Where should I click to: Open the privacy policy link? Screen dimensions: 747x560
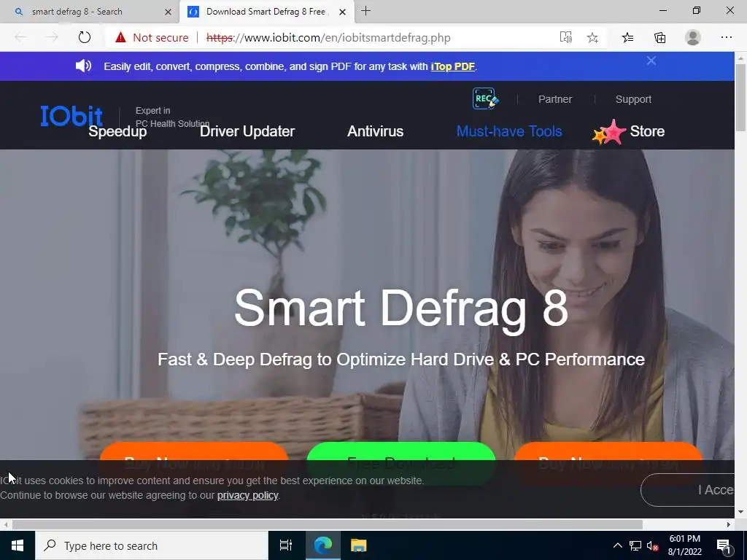(x=248, y=495)
